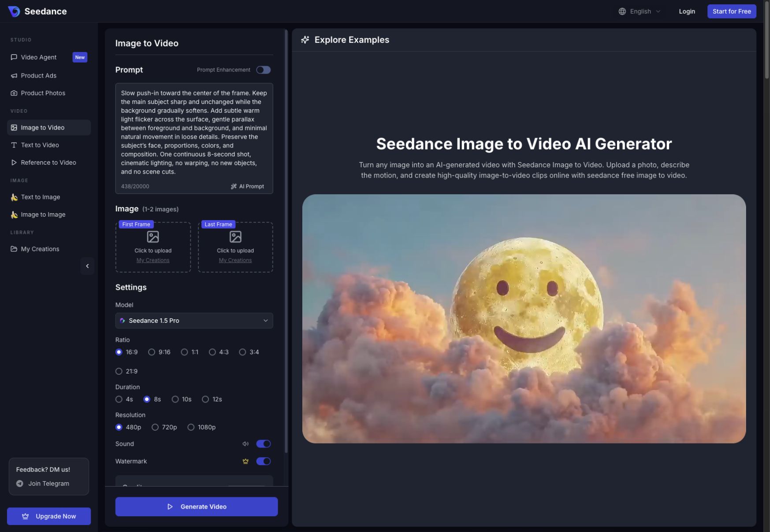Click the First Frame upload image icon
The height and width of the screenshot is (532, 770).
pyautogui.click(x=153, y=237)
